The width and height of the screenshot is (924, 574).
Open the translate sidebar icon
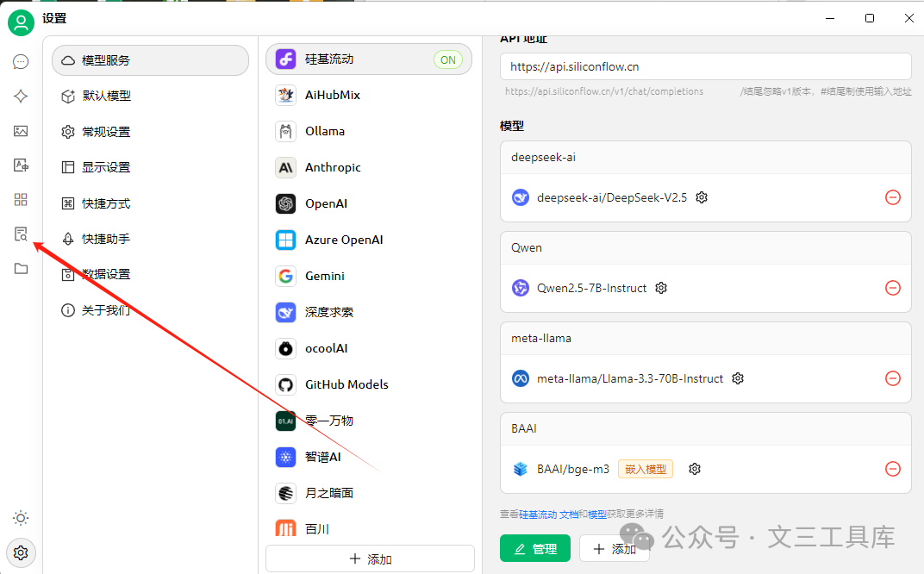pyautogui.click(x=21, y=165)
